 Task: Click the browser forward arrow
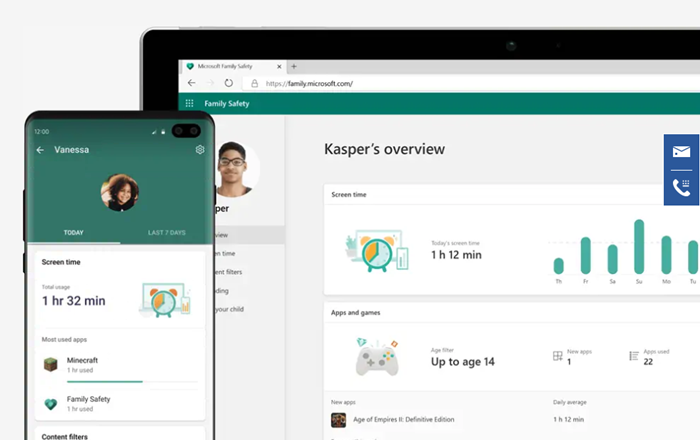pyautogui.click(x=210, y=83)
